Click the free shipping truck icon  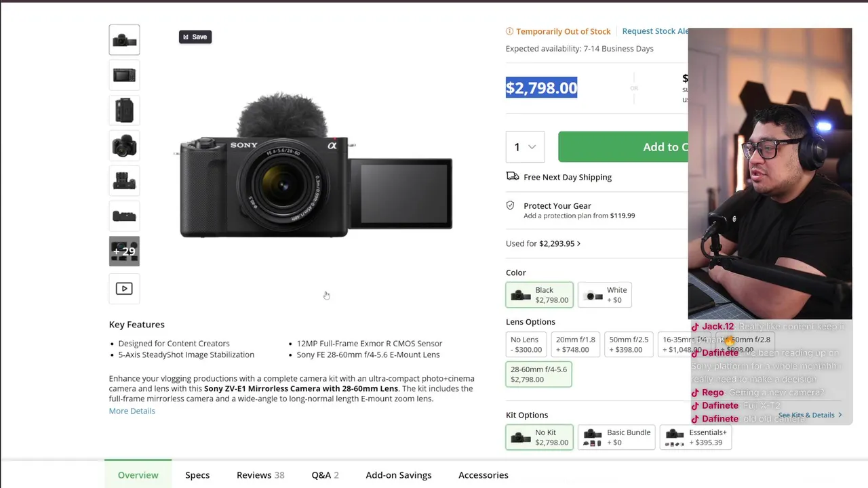point(513,177)
